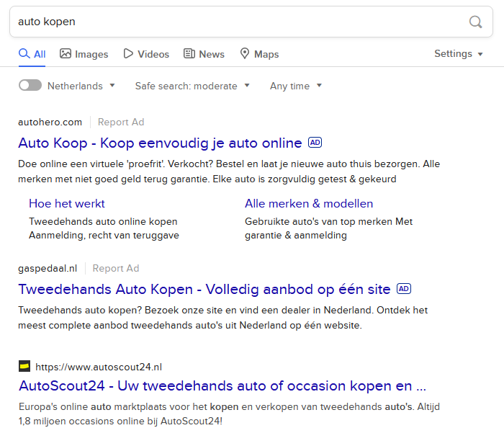Click 'Tweedehands auto kopen? Bezoek onze site' snippet
The width and height of the screenshot is (504, 446).
coord(222,318)
